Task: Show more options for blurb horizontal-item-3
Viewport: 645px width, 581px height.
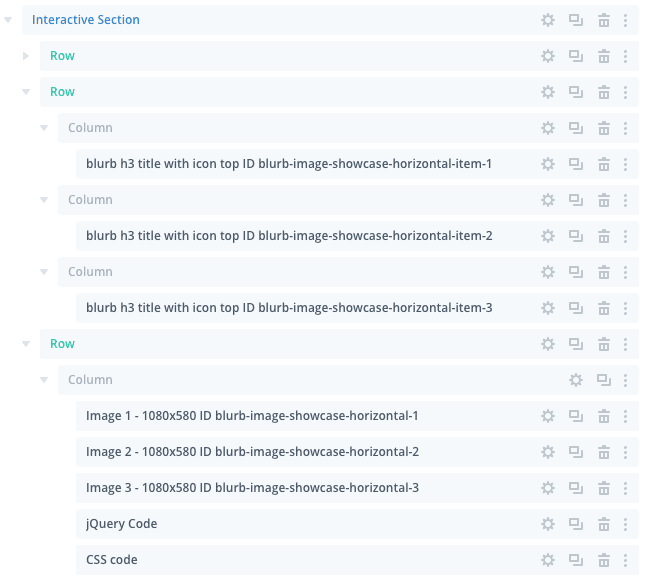Action: coord(625,308)
